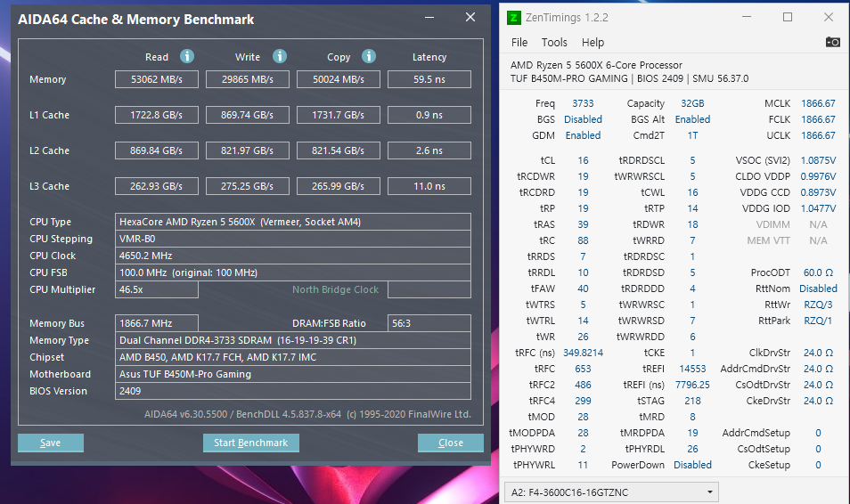Screen dimensions: 850x504
Task: Click the L2 Cache copy value 821.54 GB/s
Action: 339,150
